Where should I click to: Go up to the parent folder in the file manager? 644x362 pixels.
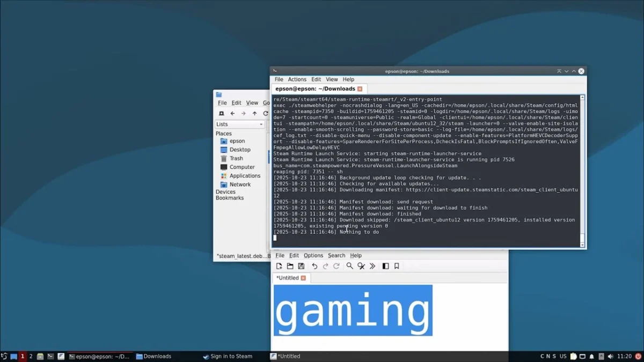point(254,114)
